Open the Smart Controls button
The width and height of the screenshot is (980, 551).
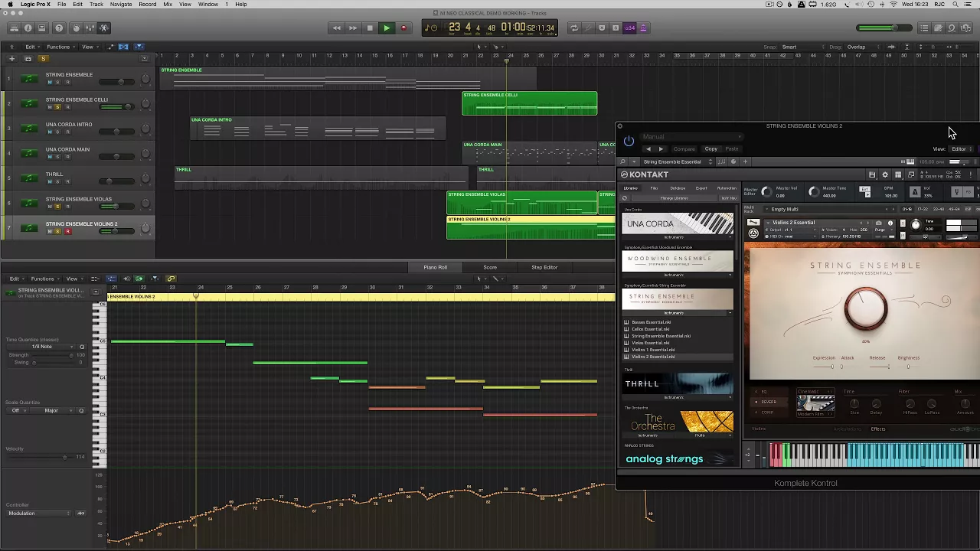tap(76, 28)
